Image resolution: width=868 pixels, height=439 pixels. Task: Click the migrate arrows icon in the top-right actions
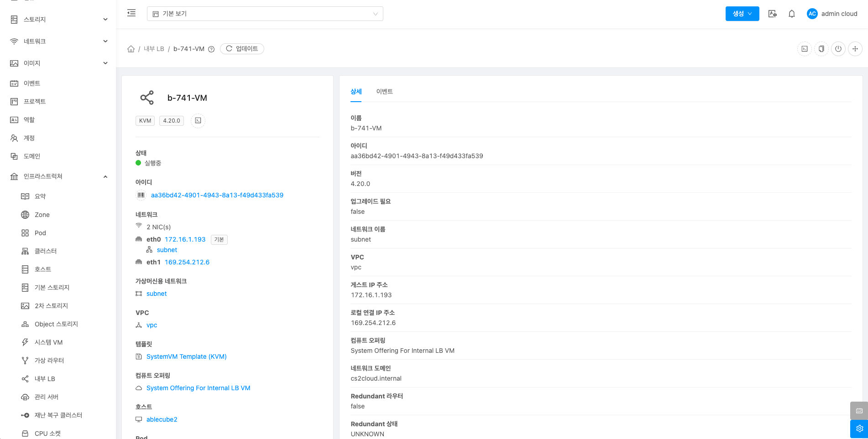tap(855, 49)
